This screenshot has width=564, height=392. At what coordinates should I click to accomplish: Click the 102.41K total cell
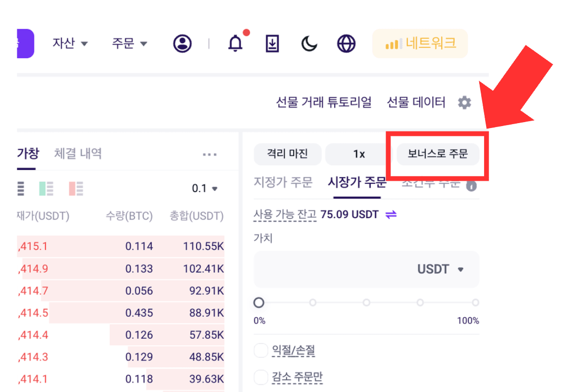pos(203,268)
